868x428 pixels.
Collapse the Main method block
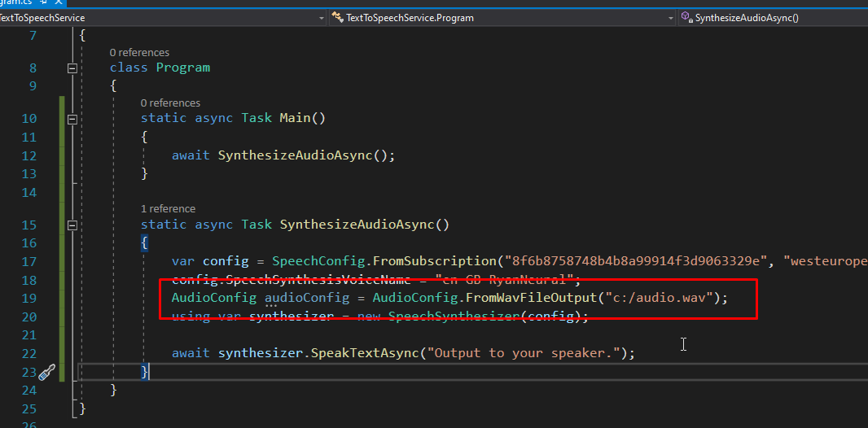[72, 119]
